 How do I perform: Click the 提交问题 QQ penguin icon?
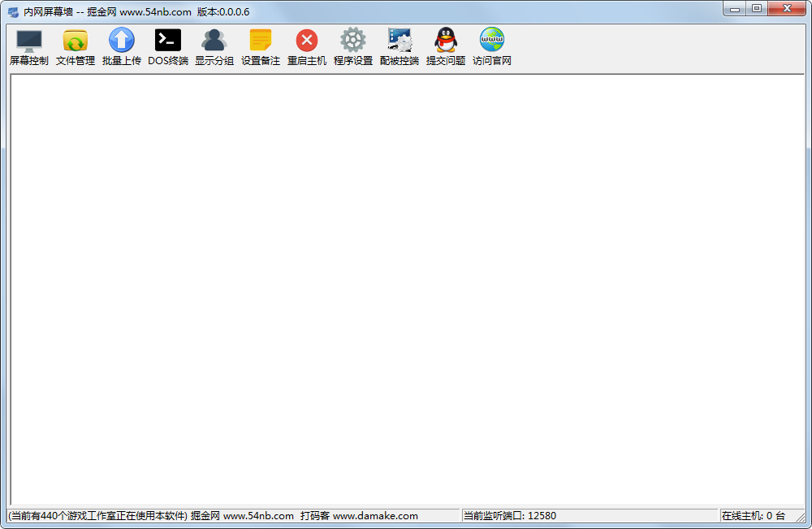[x=446, y=46]
